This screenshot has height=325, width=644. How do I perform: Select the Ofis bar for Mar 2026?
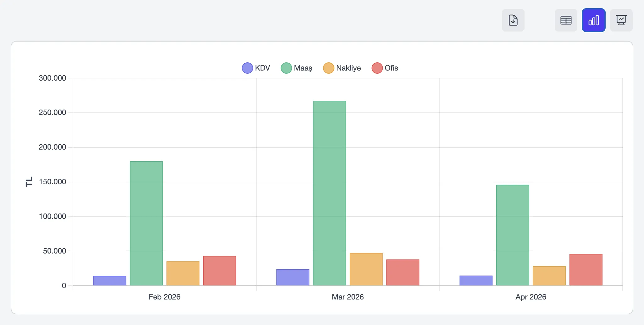coord(403,273)
